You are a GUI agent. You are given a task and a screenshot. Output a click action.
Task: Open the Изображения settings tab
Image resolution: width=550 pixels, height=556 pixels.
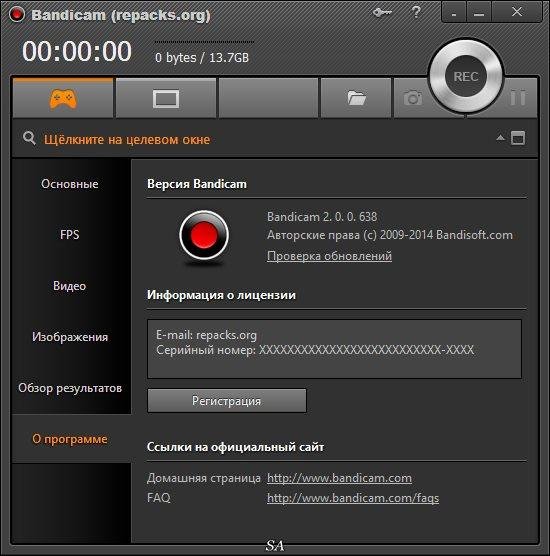(x=70, y=337)
